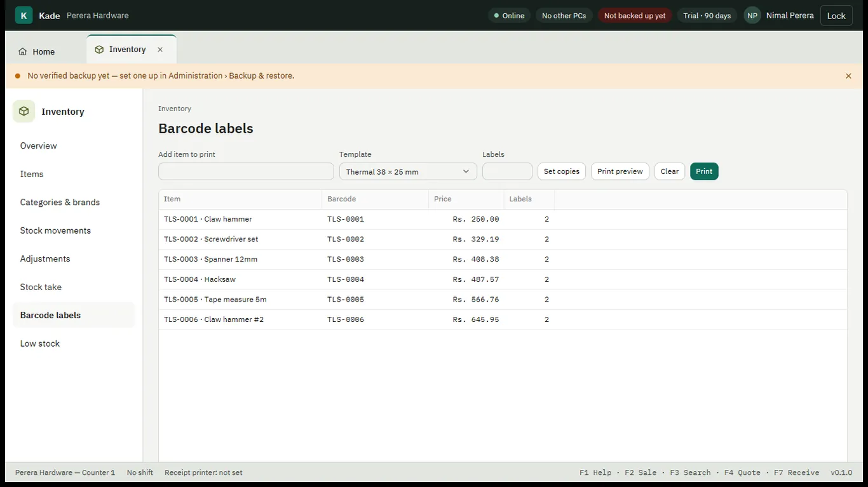The image size is (868, 487).
Task: Open Stock movements page
Action: (74, 230)
